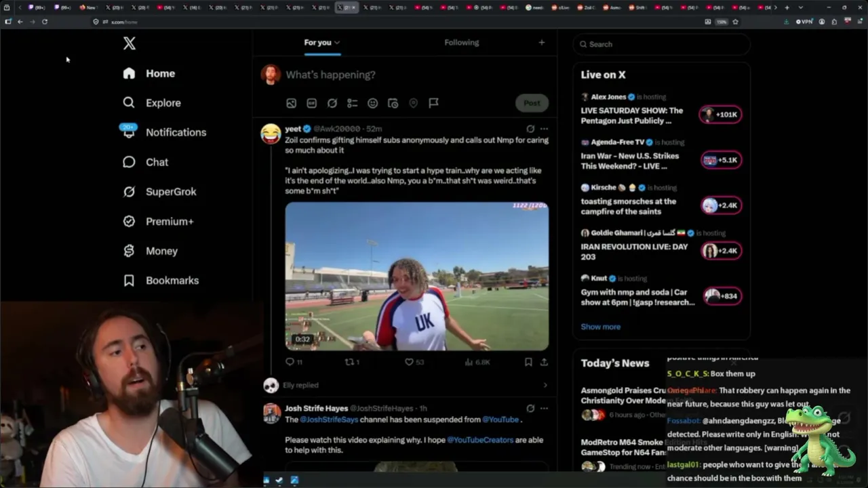This screenshot has width=868, height=488.
Task: Join Goldie Ghamari's Iran Revolution live
Action: click(721, 251)
